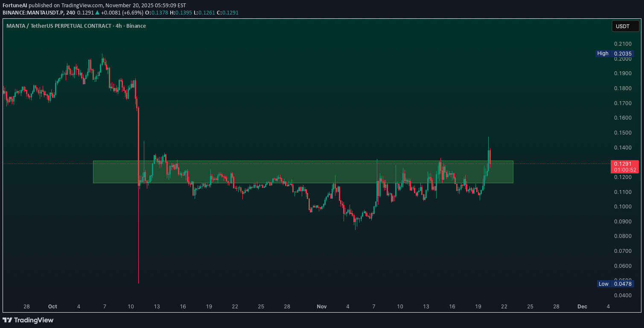Click the High 0.2035 price label

615,53
